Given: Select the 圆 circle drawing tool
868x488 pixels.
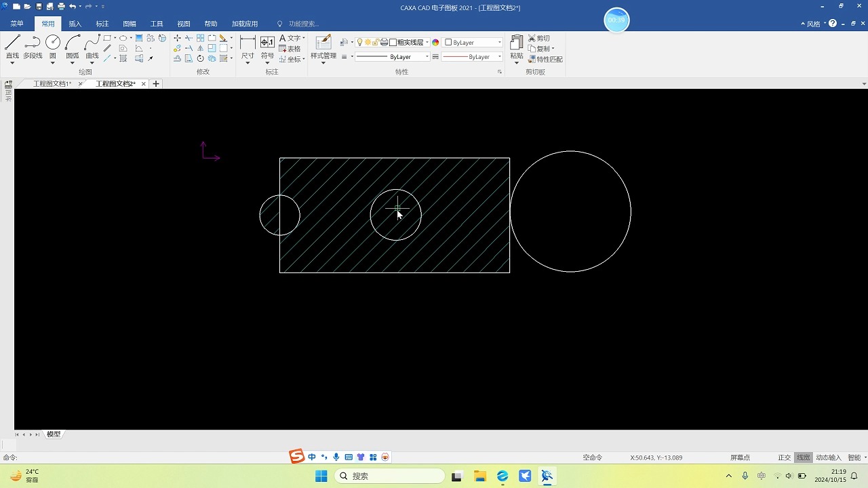Looking at the screenshot, I should pos(53,47).
